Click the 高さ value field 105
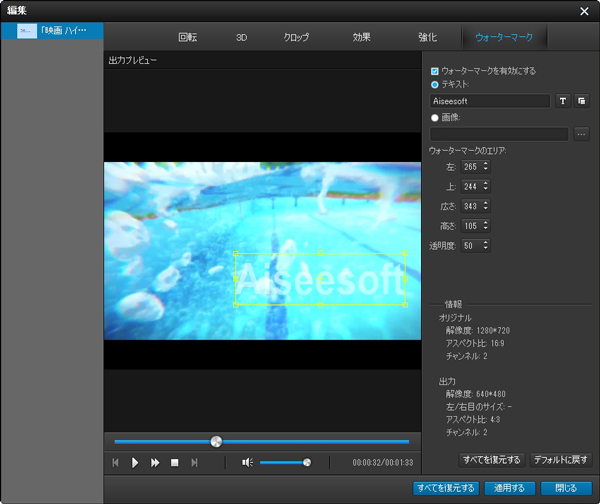 471,226
